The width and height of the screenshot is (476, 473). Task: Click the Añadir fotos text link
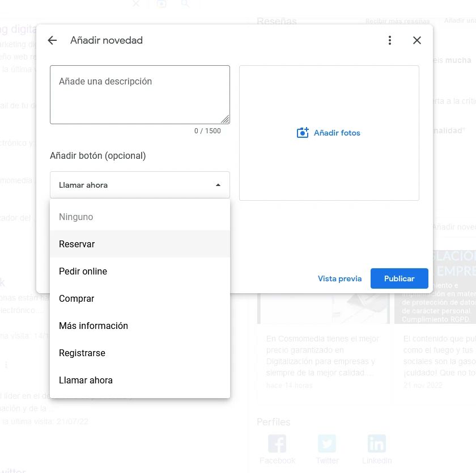tap(337, 133)
